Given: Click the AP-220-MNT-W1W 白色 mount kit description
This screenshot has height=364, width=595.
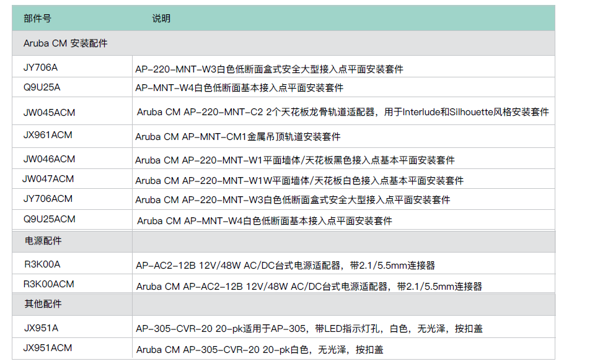Looking at the screenshot, I should point(299,181).
